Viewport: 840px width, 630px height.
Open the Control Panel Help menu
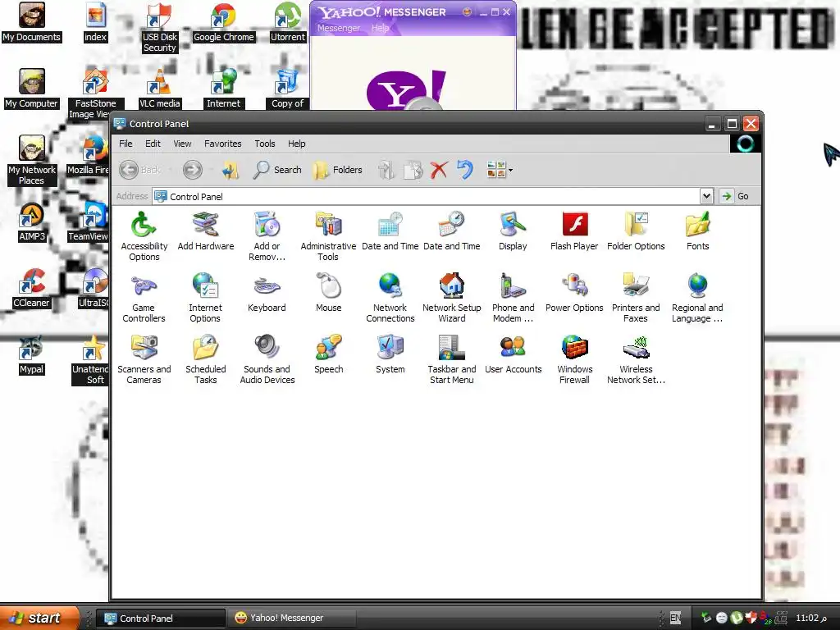[296, 144]
